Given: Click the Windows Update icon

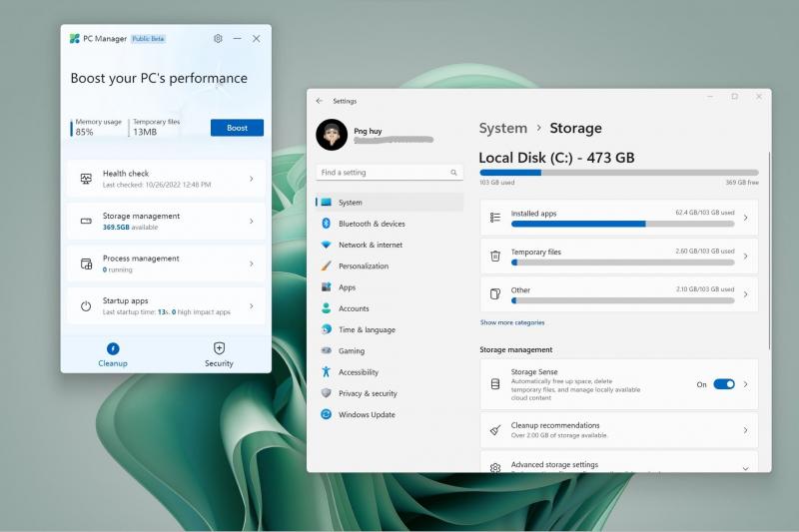Looking at the screenshot, I should (327, 414).
